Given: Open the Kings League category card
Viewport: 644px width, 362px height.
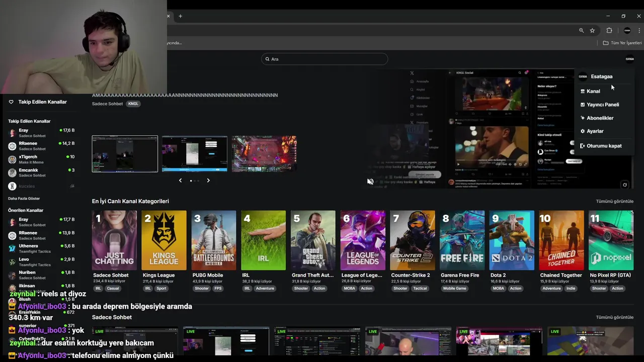Looking at the screenshot, I should pyautogui.click(x=164, y=240).
